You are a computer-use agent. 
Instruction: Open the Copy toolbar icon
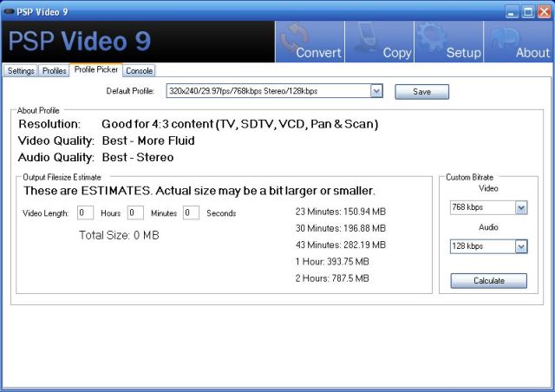[x=378, y=41]
